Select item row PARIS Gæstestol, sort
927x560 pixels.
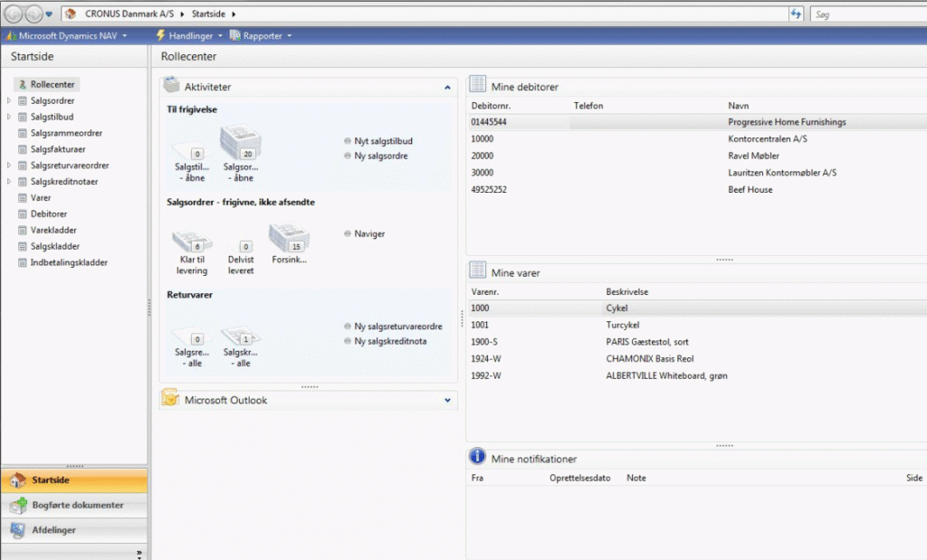click(698, 342)
